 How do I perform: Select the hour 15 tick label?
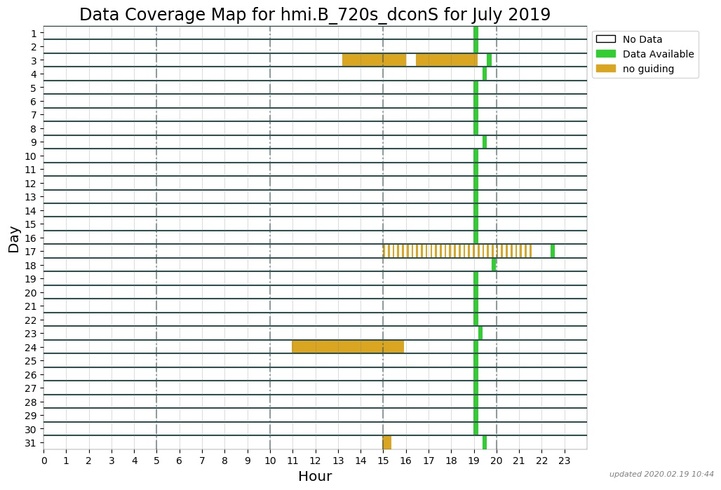pyautogui.click(x=383, y=460)
